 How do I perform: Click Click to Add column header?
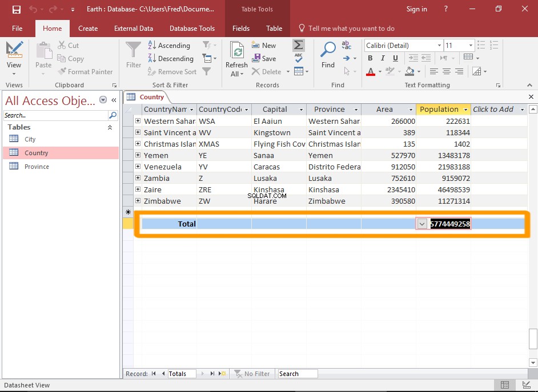(x=493, y=110)
